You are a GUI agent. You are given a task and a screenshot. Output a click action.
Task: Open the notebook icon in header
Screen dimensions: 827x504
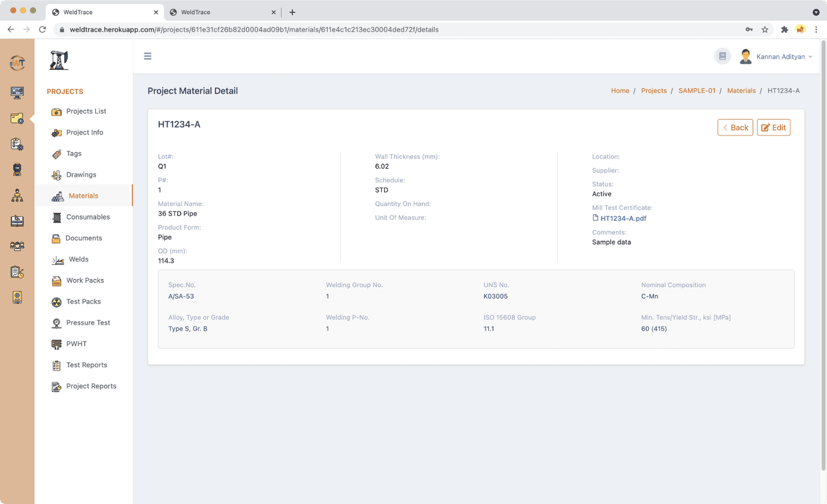(x=722, y=56)
